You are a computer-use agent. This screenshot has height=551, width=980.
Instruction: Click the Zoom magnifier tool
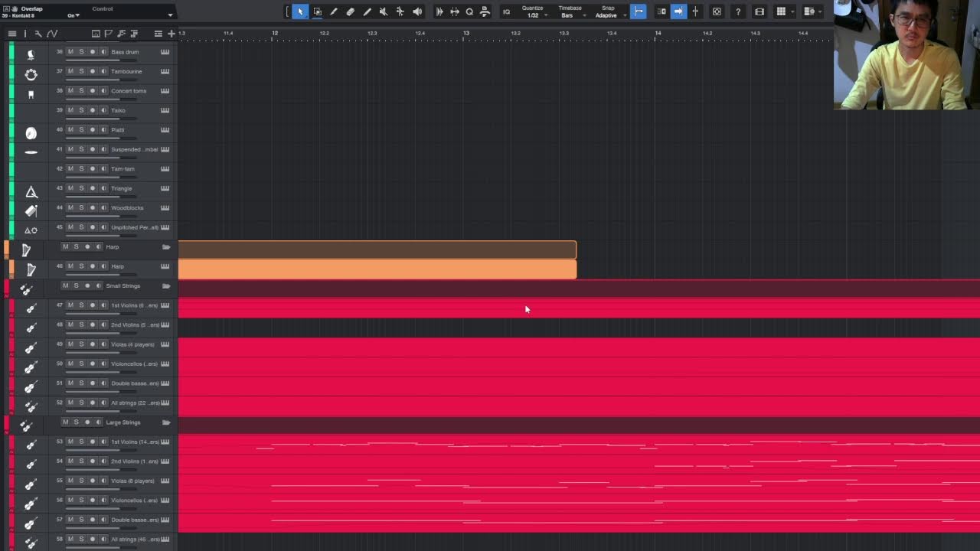[469, 11]
